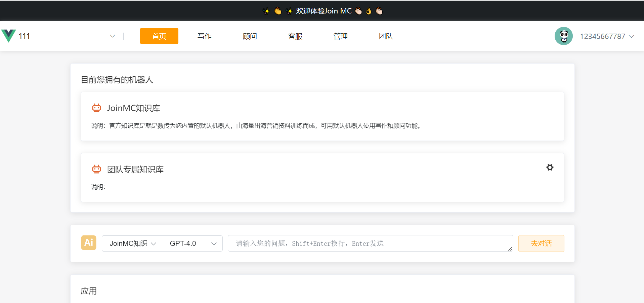644x303 pixels.
Task: Open settings gear for 团队专属知识库
Action: tap(550, 167)
